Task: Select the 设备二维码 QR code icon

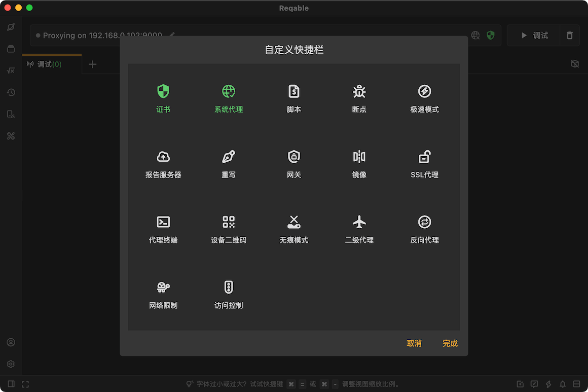Action: pos(229,222)
